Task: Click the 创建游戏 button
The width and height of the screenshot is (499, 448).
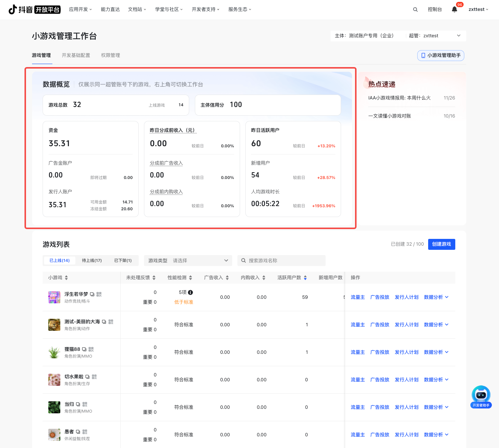Action: [441, 244]
